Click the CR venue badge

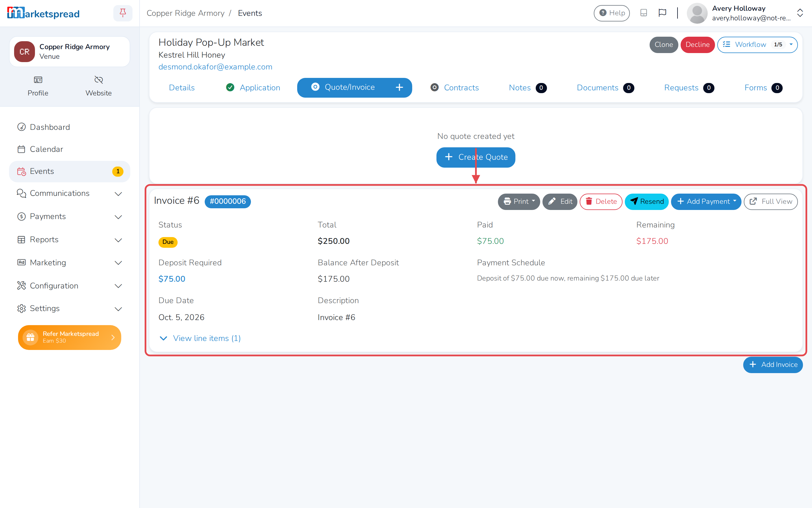25,52
